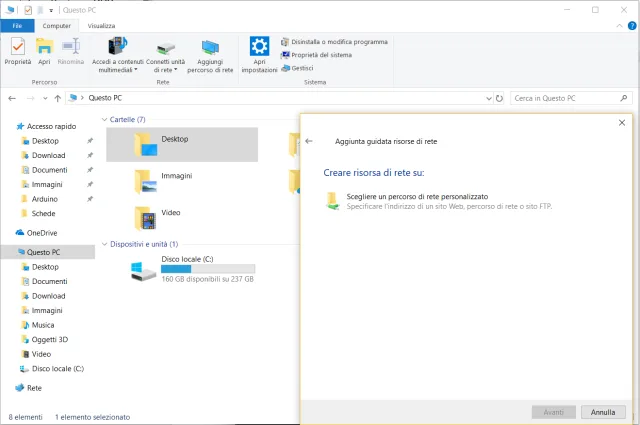
Task: Select Disco locale (C:) in sidebar
Action: (x=52, y=369)
